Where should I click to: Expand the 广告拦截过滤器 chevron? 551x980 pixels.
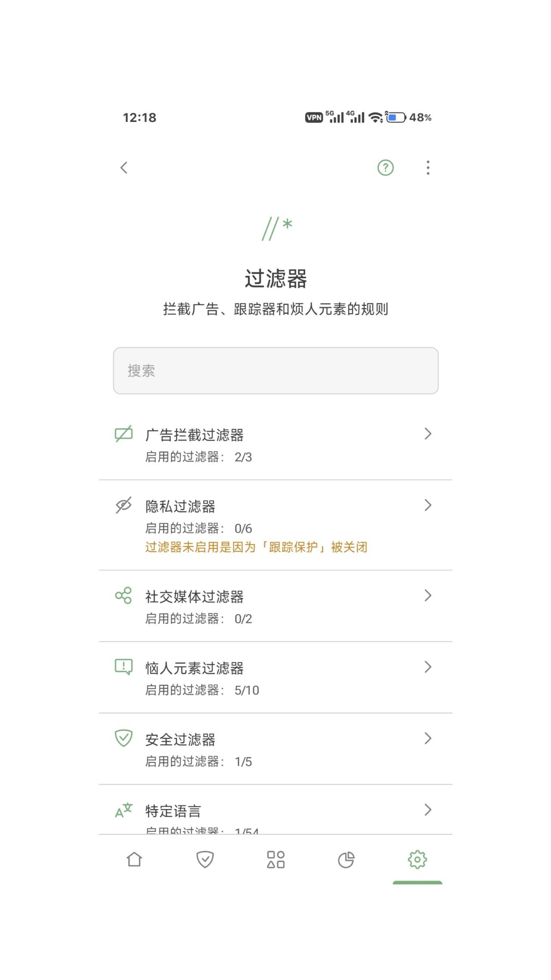427,434
